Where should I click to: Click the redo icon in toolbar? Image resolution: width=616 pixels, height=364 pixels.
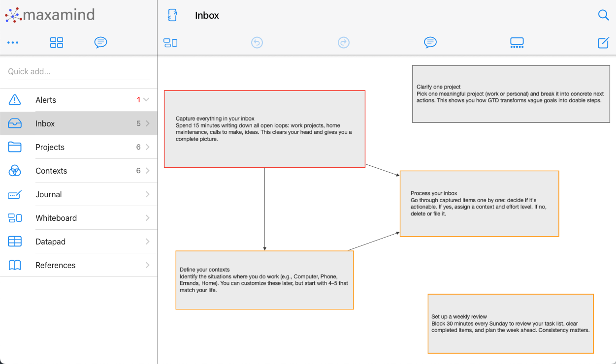(344, 43)
